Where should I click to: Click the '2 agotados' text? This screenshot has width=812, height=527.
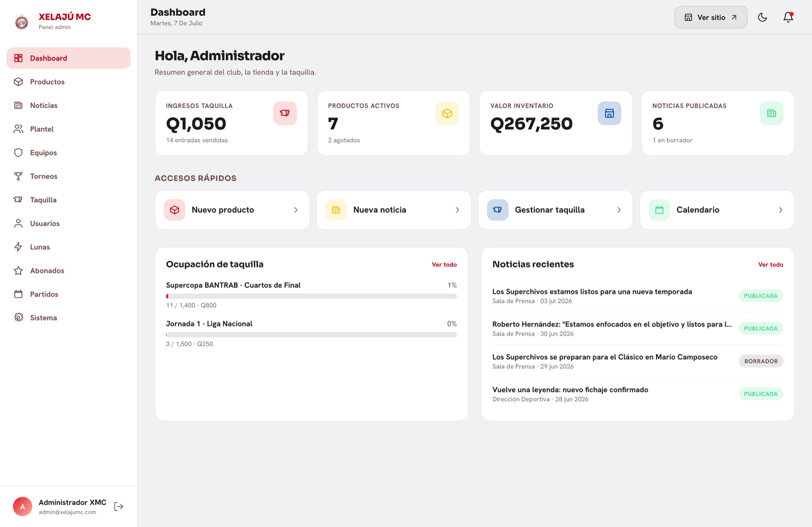344,140
